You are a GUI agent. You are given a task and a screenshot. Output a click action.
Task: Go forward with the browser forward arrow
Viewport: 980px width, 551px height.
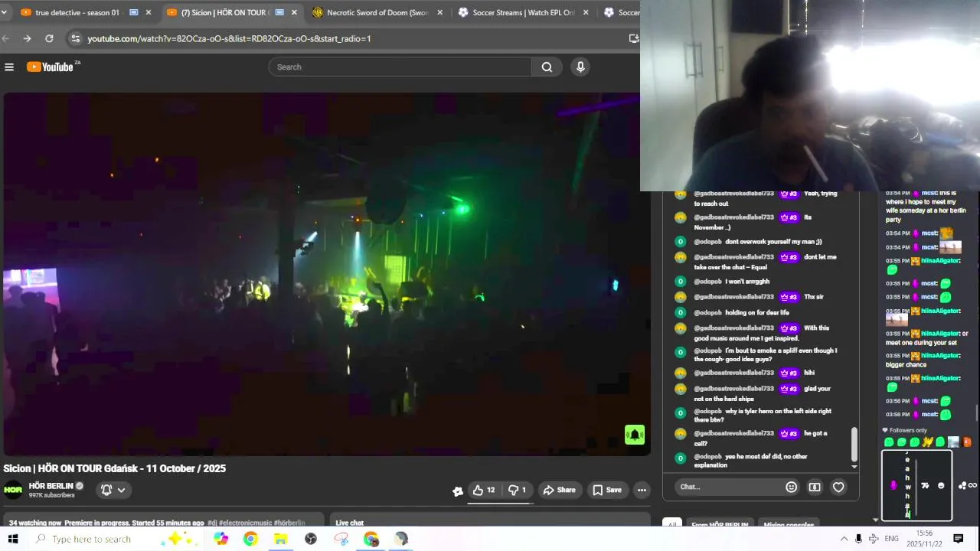click(27, 38)
